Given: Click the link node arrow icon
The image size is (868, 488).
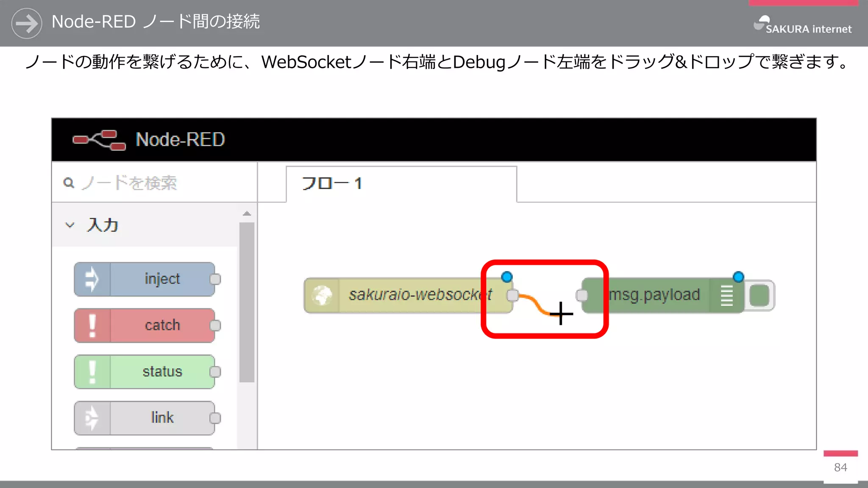Looking at the screenshot, I should 92,418.
